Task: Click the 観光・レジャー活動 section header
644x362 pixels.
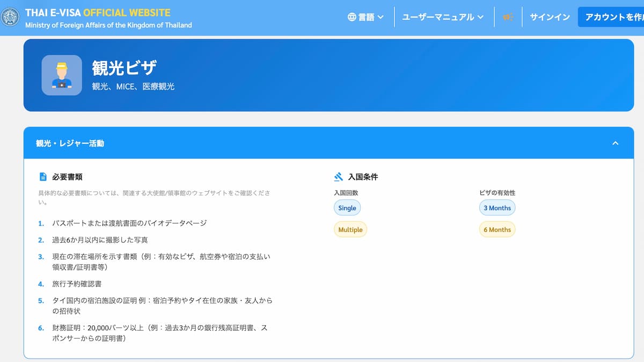Action: click(328, 143)
